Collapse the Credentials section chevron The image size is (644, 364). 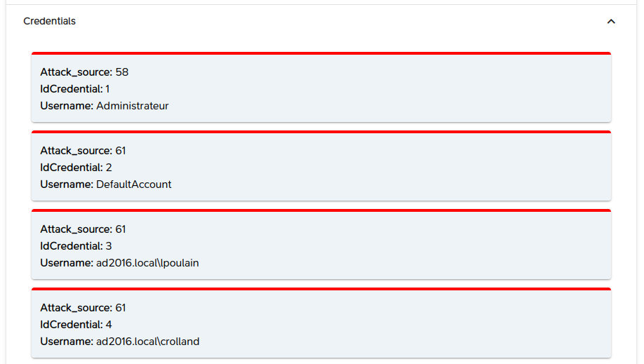611,21
